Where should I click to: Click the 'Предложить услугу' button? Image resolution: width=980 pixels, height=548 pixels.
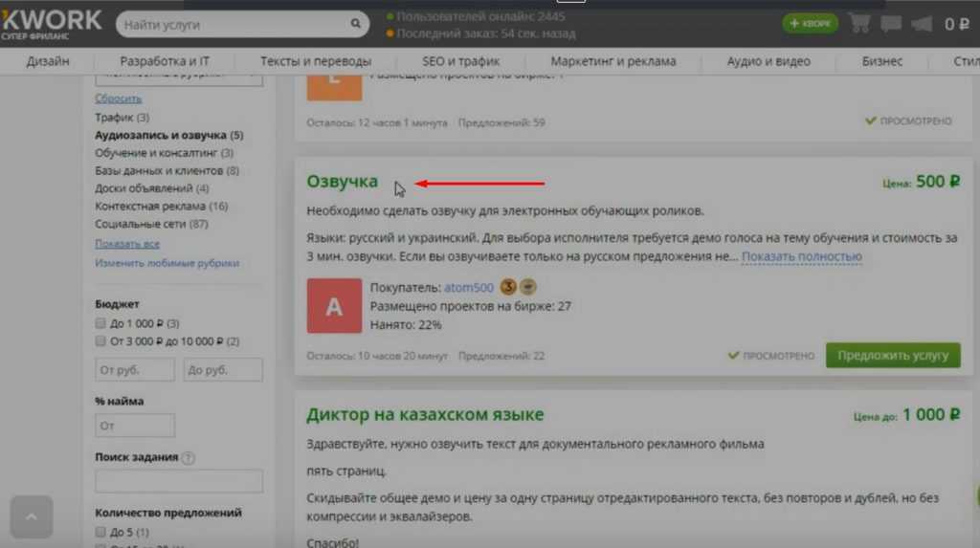(x=892, y=355)
